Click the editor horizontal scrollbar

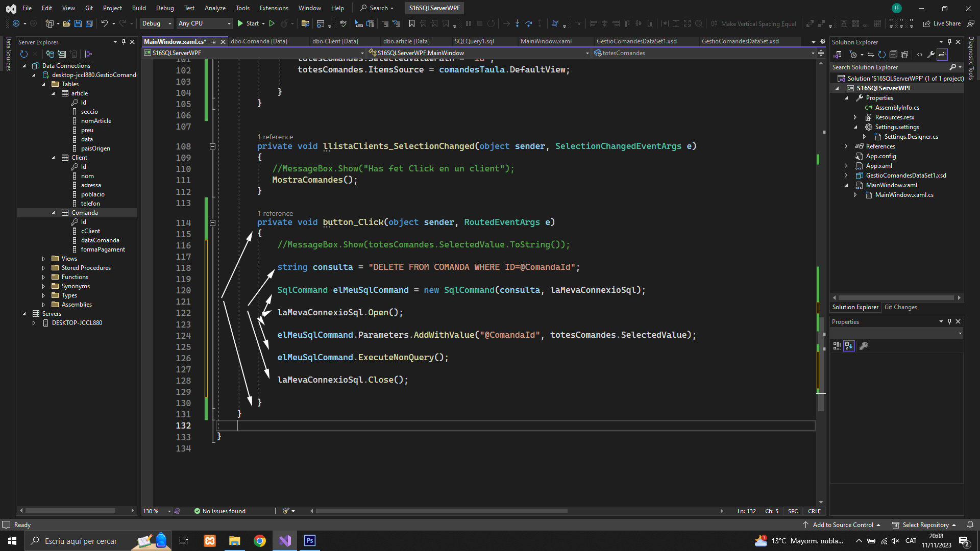tap(442, 511)
